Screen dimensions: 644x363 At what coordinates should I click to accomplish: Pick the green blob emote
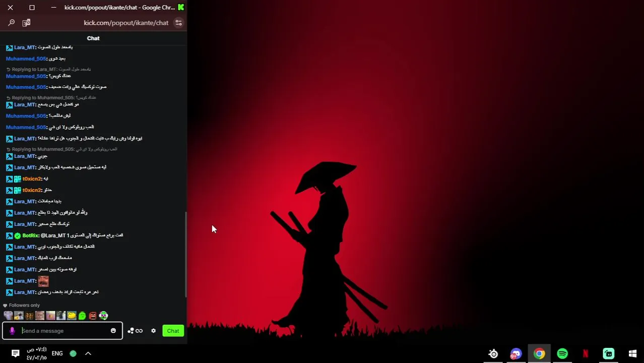[83, 316]
